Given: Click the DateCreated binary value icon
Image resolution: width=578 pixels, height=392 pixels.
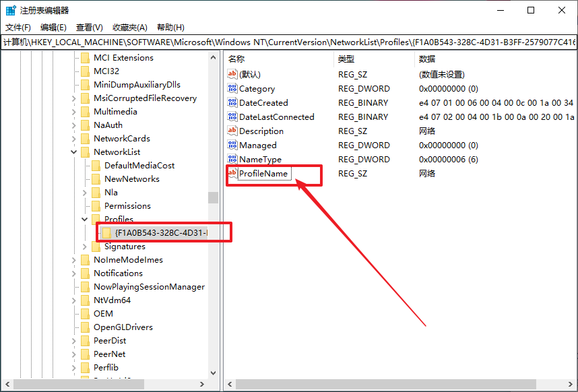Looking at the screenshot, I should pos(233,103).
